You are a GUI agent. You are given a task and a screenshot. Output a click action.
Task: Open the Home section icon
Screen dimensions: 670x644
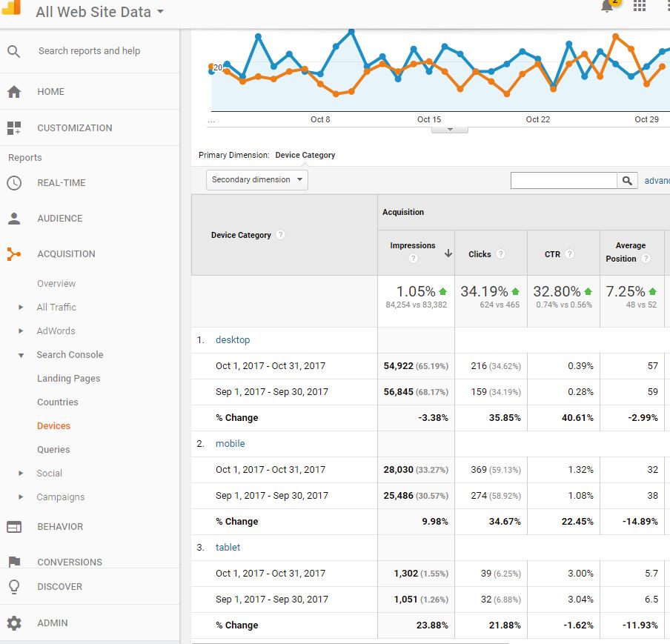(15, 91)
